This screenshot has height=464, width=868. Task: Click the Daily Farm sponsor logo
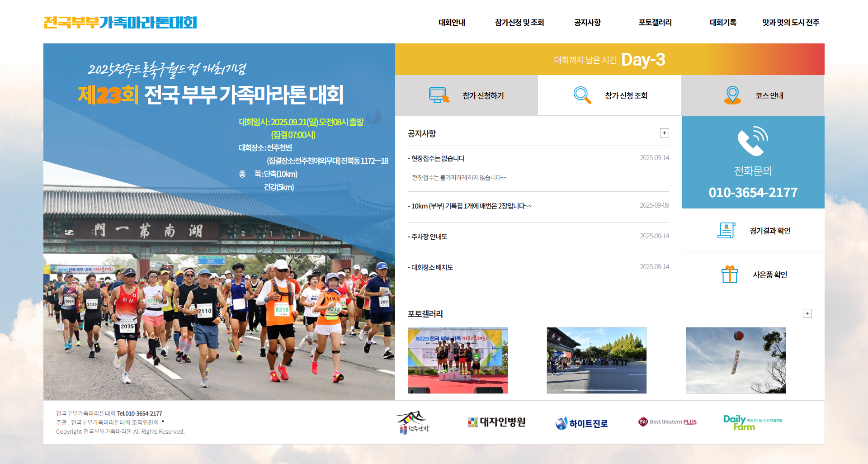[752, 422]
